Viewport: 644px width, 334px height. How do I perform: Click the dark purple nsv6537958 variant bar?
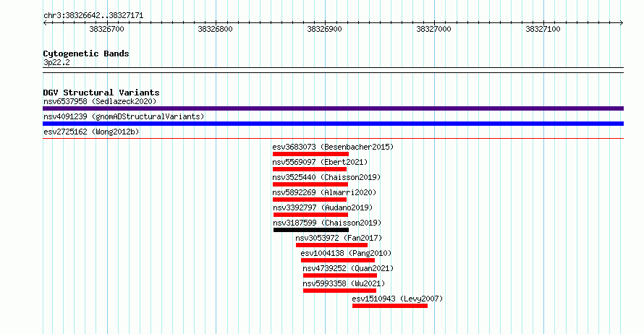pyautogui.click(x=333, y=108)
